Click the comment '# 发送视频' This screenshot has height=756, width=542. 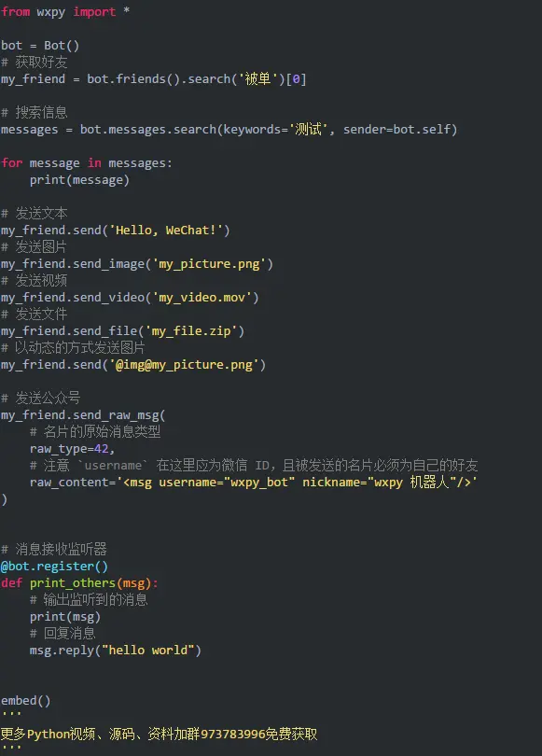35,281
